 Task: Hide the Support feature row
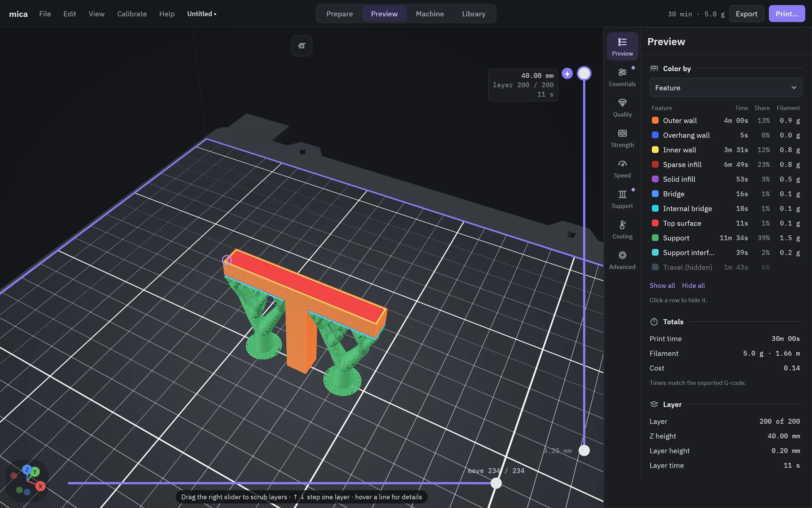pos(726,238)
